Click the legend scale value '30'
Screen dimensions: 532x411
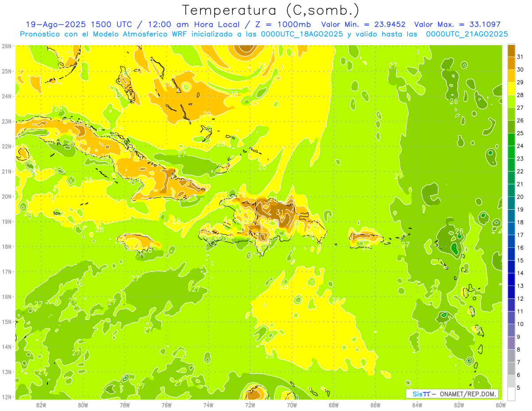pos(520,70)
